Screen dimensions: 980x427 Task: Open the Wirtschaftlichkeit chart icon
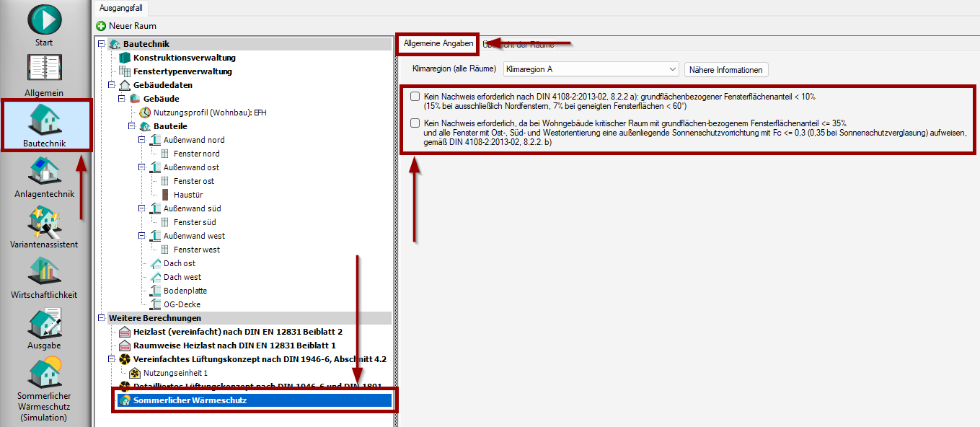(x=45, y=271)
